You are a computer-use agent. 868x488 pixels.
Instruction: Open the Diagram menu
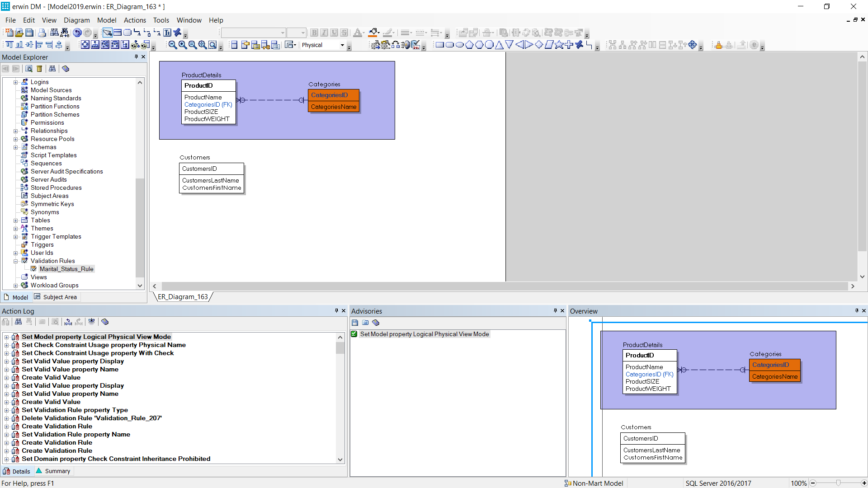76,20
